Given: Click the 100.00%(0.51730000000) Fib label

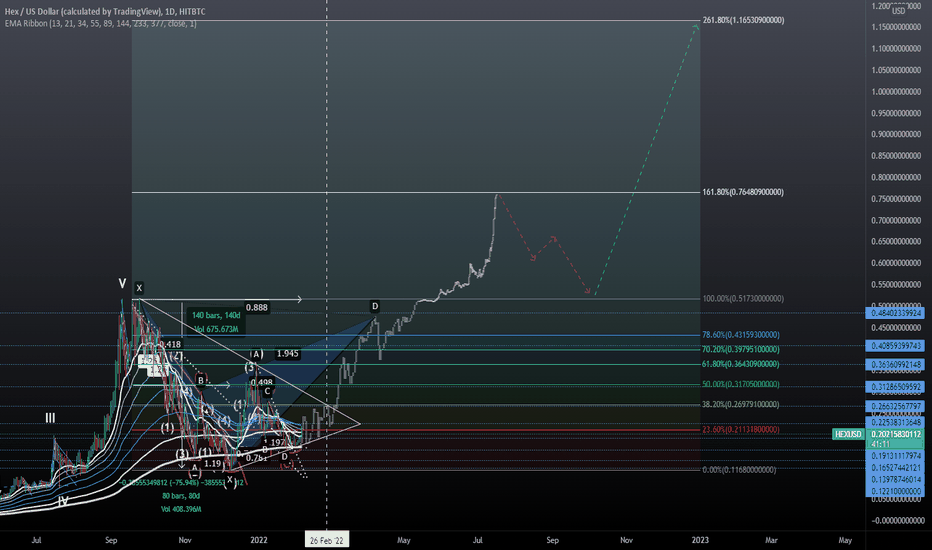Looking at the screenshot, I should click(743, 298).
